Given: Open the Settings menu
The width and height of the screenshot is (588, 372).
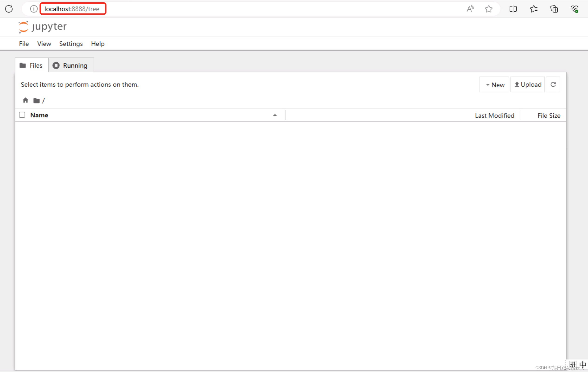Looking at the screenshot, I should click(71, 44).
